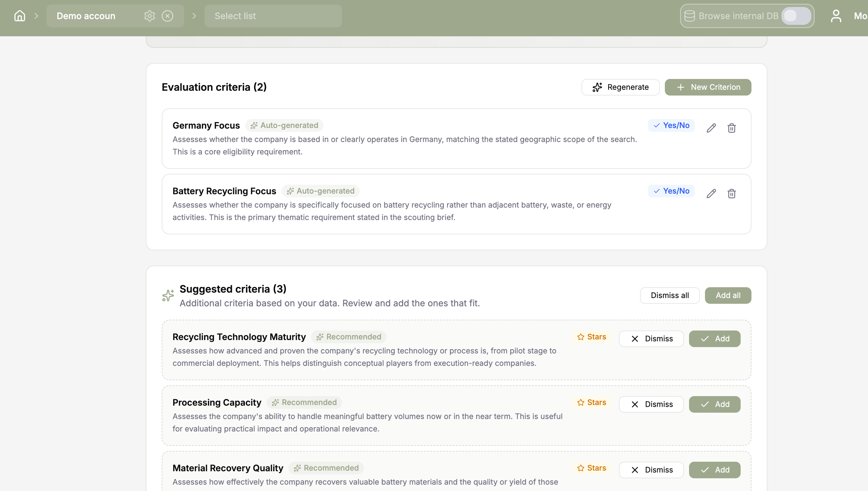Click Recommended tag on Material Recovery Quality
Screen dimensions: 868x491
coord(326,468)
